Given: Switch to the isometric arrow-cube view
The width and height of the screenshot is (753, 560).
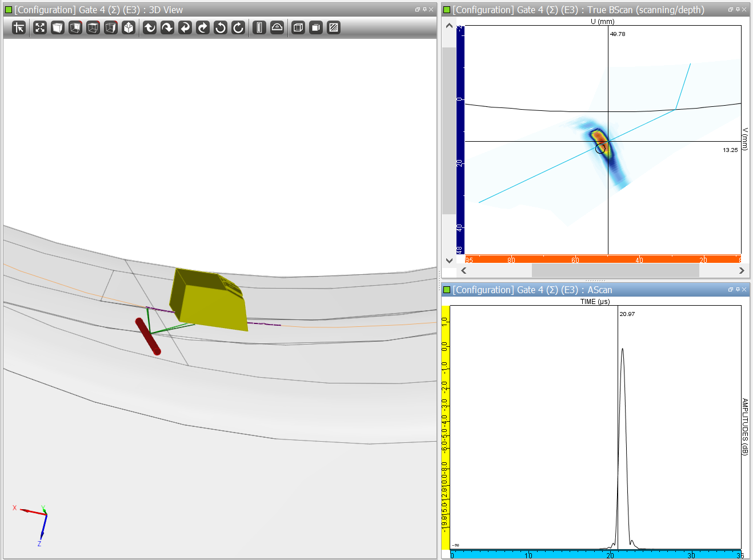Looking at the screenshot, I should tap(129, 27).
